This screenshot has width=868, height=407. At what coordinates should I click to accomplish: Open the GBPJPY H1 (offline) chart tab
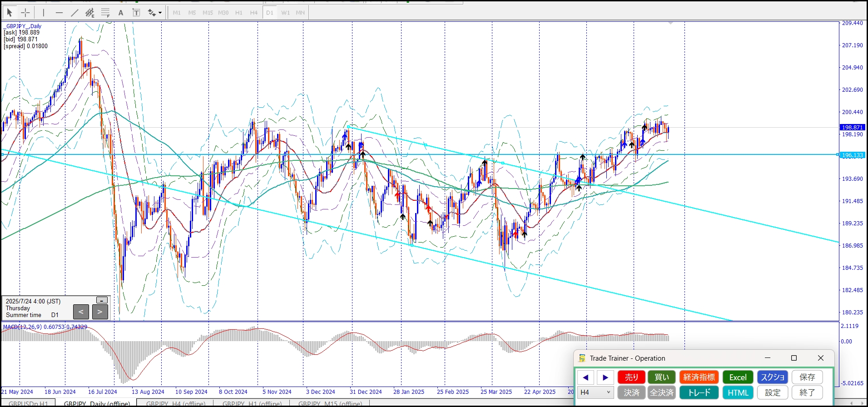pyautogui.click(x=252, y=403)
